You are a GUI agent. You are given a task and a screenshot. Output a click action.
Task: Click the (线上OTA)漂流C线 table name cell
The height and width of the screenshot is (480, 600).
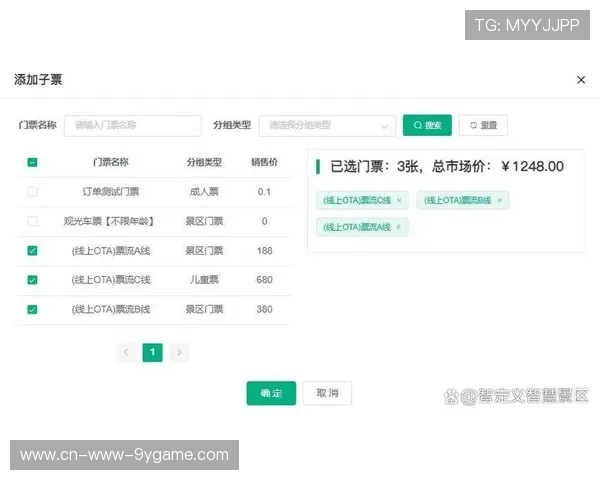pyautogui.click(x=111, y=280)
